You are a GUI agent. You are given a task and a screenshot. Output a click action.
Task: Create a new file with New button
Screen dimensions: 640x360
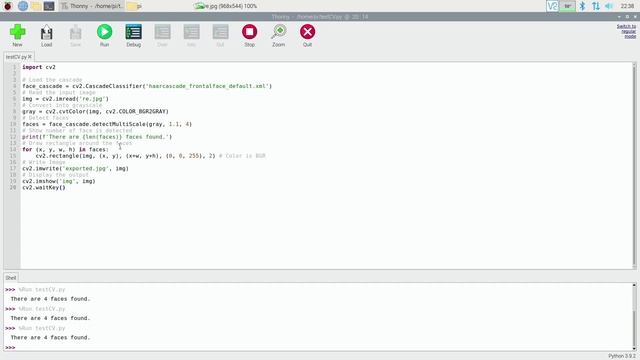[17, 36]
